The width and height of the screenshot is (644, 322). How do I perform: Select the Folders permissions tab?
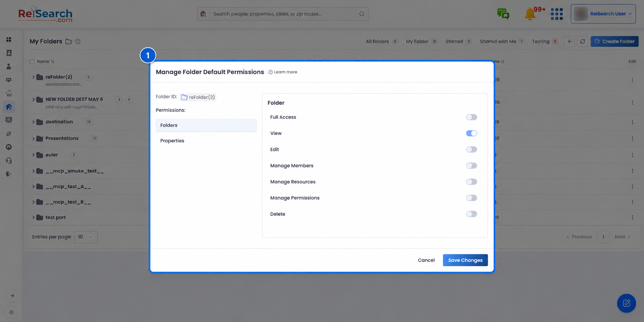(x=206, y=125)
